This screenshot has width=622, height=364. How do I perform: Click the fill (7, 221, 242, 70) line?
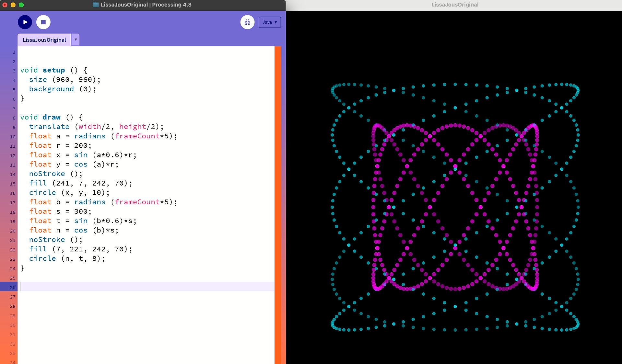pos(81,249)
